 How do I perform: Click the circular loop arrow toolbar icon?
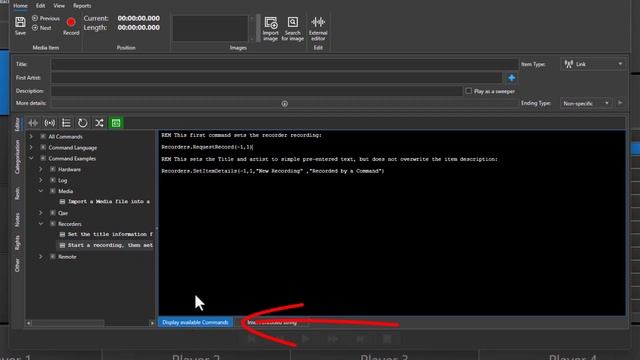(x=82, y=123)
